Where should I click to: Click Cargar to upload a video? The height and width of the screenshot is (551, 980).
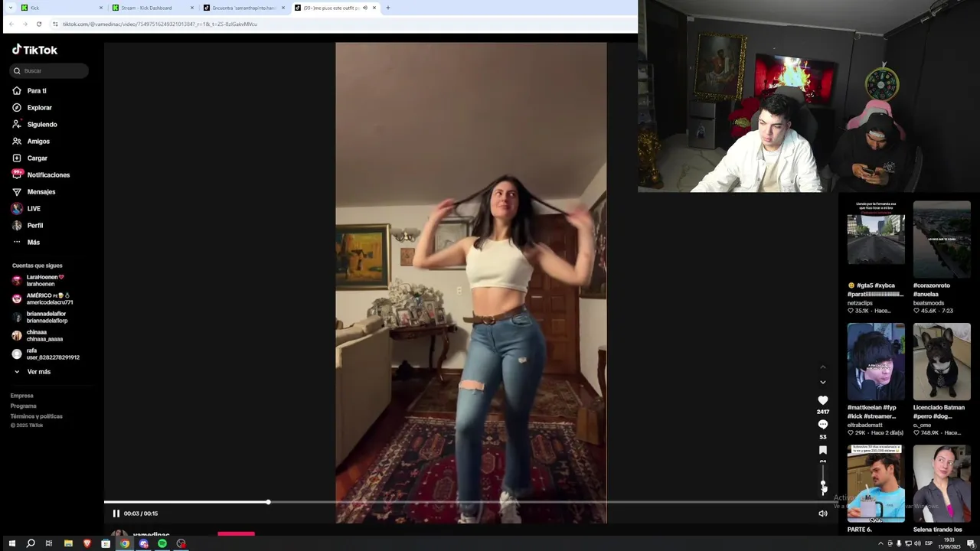click(x=37, y=158)
